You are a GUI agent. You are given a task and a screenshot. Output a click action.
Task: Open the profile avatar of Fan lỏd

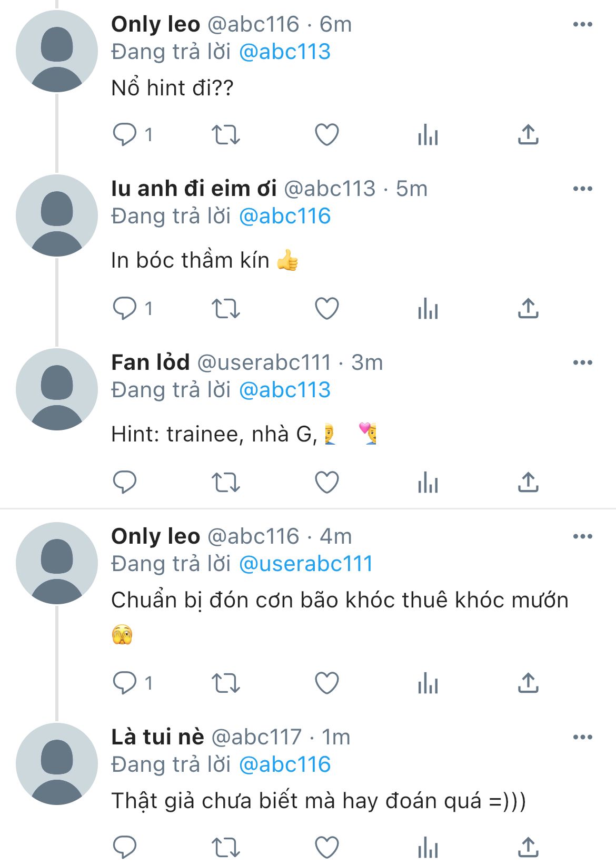click(x=57, y=389)
